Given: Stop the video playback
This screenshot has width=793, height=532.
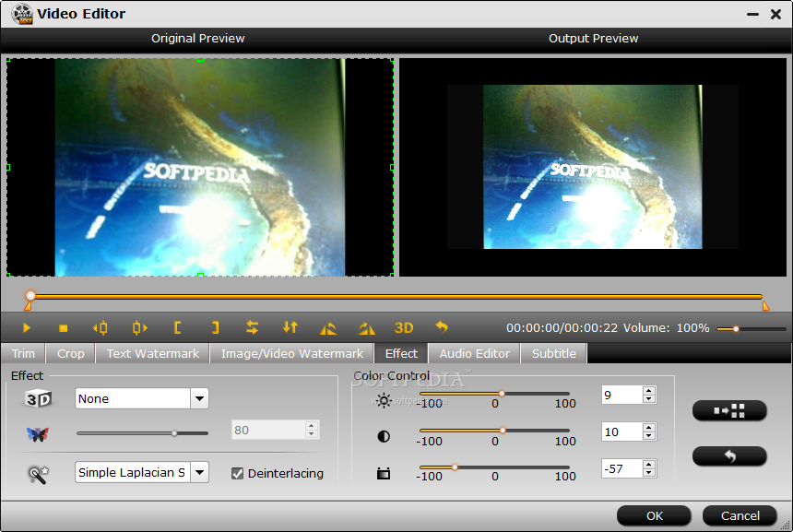Looking at the screenshot, I should (x=63, y=328).
